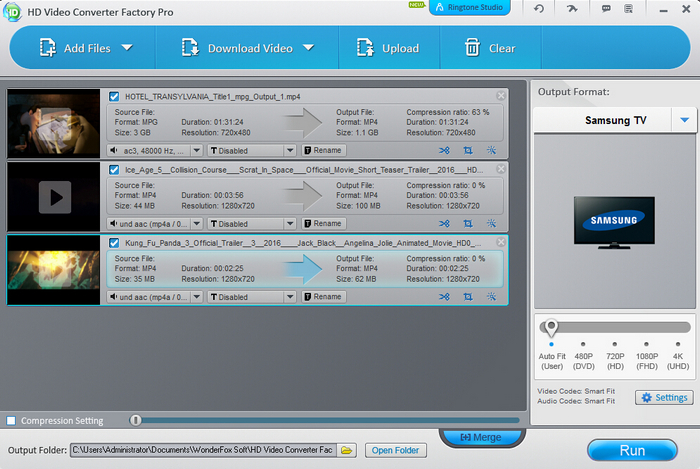This screenshot has height=469, width=700.
Task: Click the undo/refresh arrow icon in title bar
Action: tap(539, 8)
